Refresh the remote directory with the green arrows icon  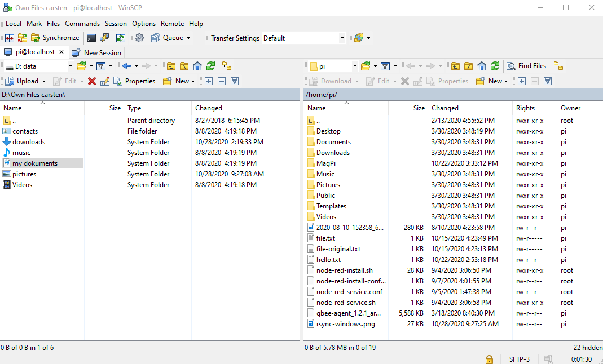[494, 66]
